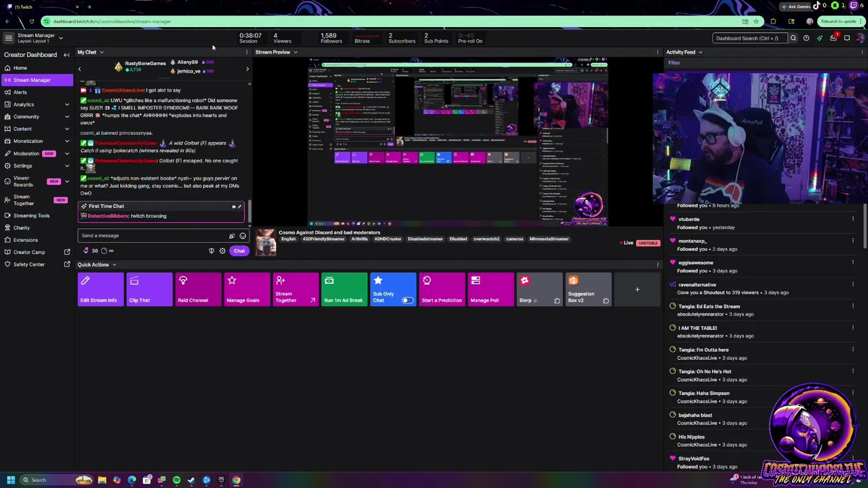Run the 1m Ad Break
The width and height of the screenshot is (868, 488).
click(344, 289)
